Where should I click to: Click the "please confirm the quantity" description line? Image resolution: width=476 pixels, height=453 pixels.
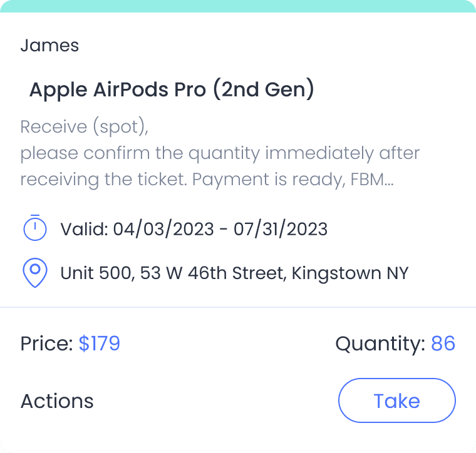[219, 153]
